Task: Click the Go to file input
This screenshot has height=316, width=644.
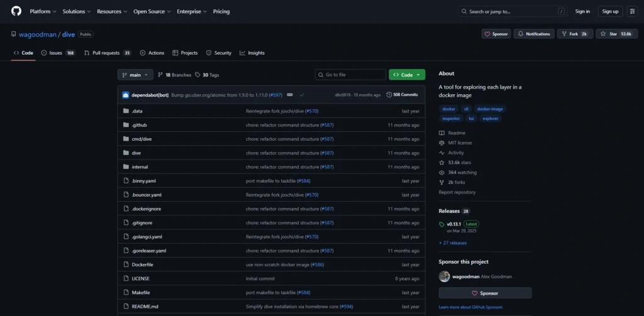Action: tap(350, 75)
